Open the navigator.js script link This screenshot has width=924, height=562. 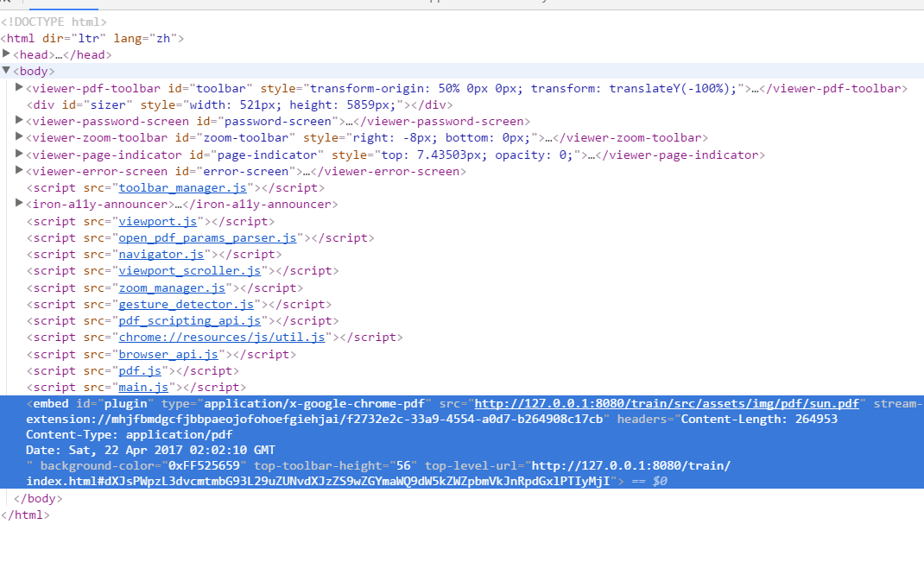161,255
